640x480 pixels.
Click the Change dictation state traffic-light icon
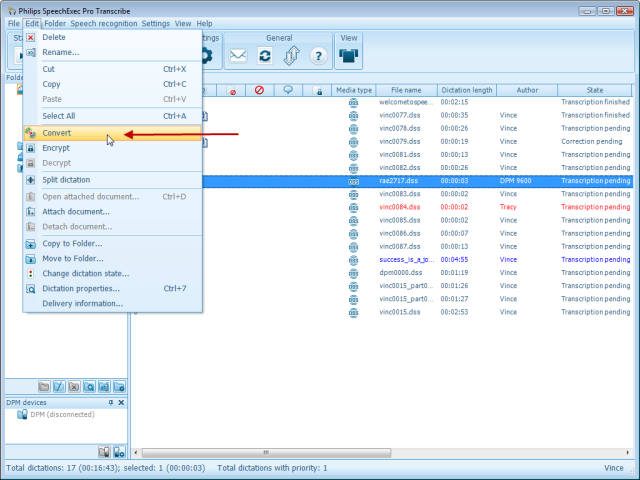(31, 274)
